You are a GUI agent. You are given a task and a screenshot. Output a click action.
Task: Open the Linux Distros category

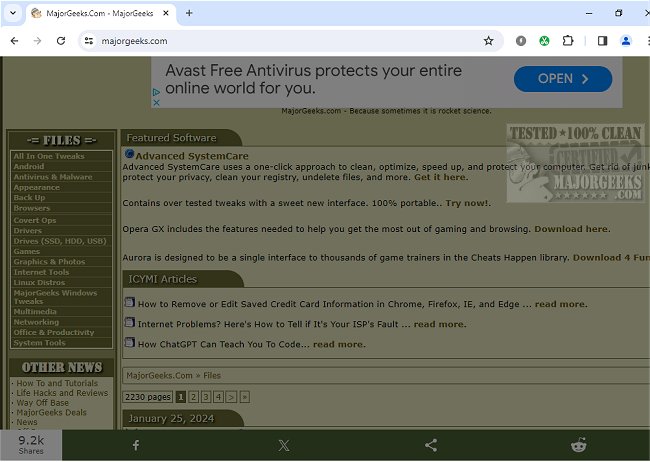tap(39, 283)
